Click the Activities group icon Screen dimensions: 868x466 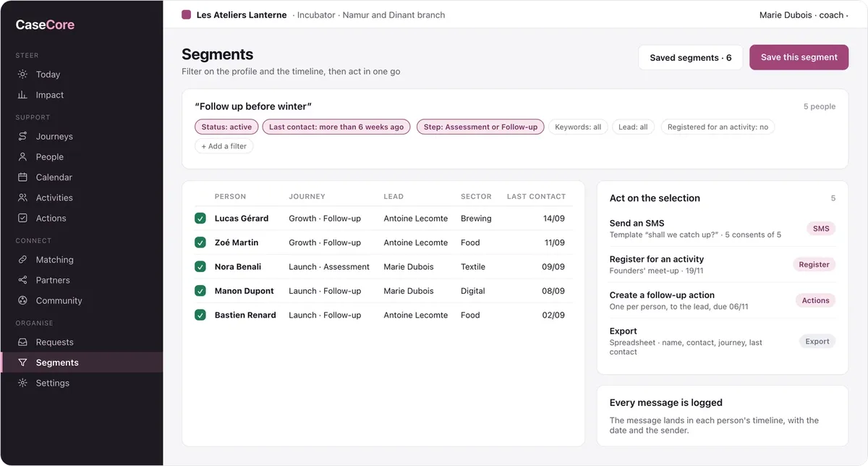(22, 198)
